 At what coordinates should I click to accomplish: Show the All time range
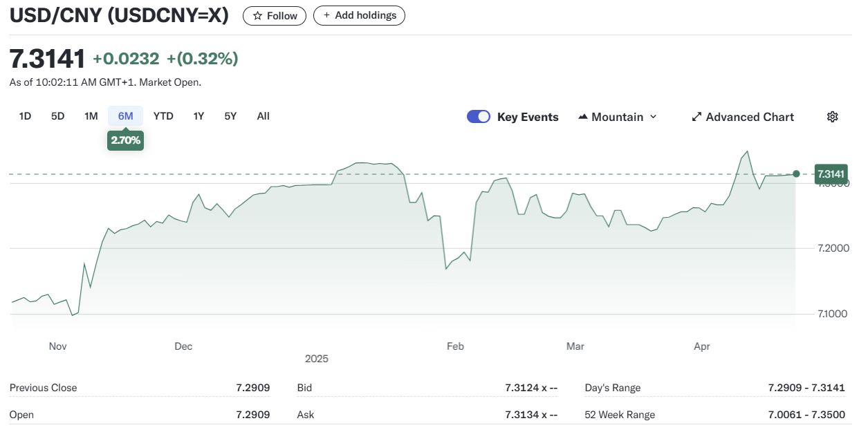(x=263, y=116)
